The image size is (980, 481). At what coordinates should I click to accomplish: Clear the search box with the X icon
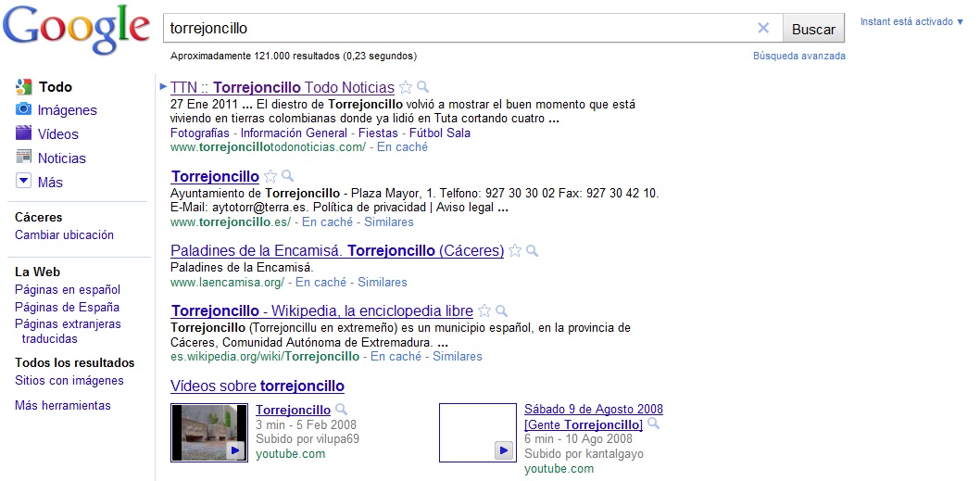(x=763, y=28)
